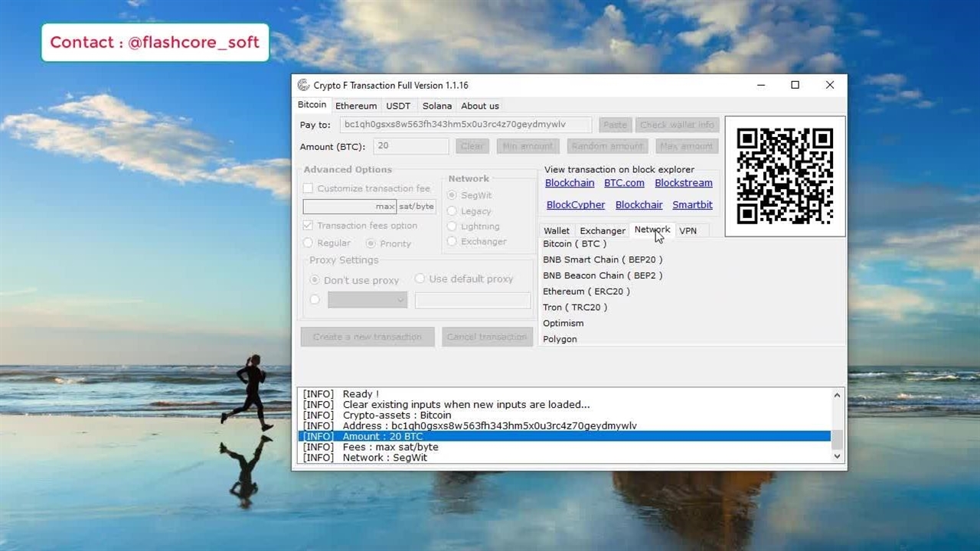Maximize the Crypto F Transaction window

click(x=795, y=85)
